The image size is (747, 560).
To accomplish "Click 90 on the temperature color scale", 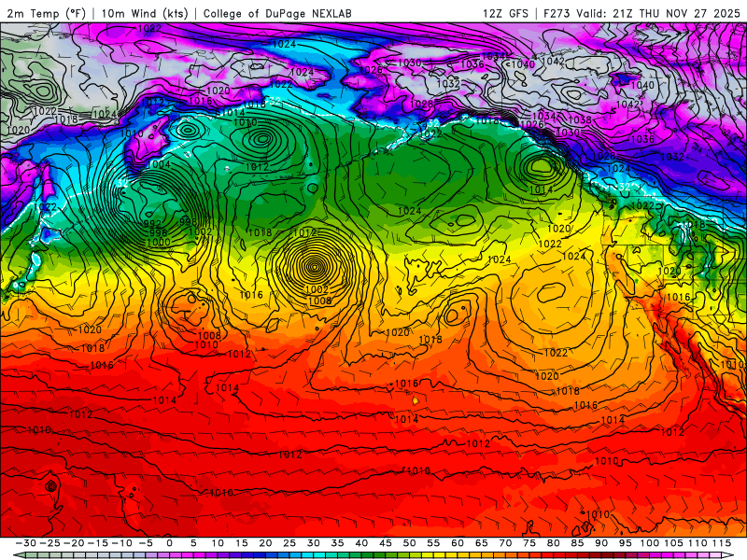I will (601, 543).
